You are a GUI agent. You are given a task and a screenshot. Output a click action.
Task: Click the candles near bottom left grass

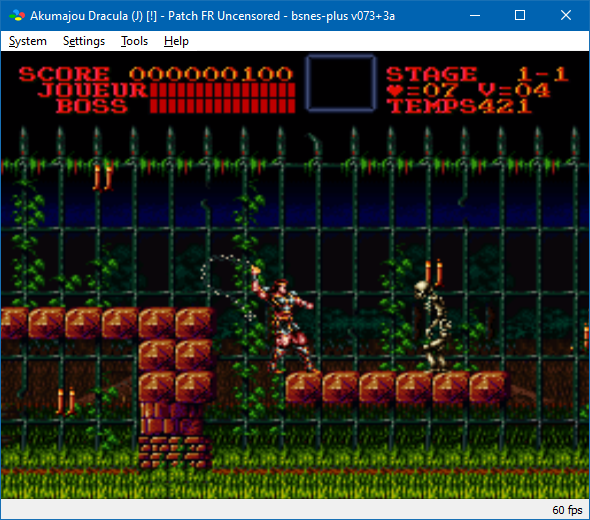66,401
